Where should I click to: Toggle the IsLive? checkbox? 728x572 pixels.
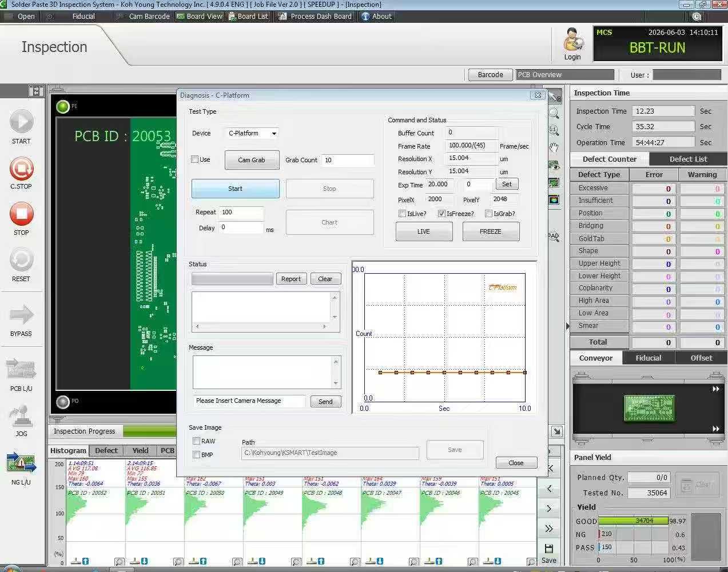click(x=402, y=214)
